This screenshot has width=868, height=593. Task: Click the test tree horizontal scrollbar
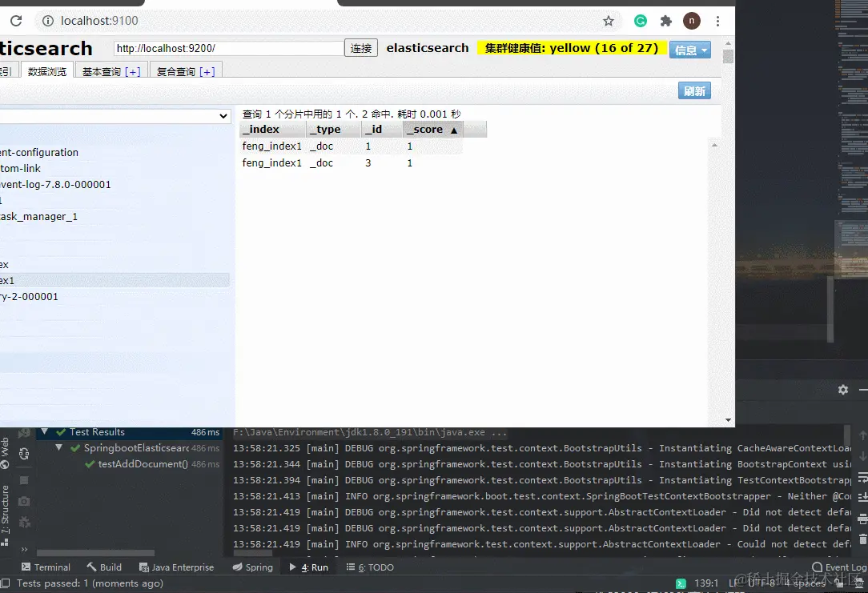point(95,553)
